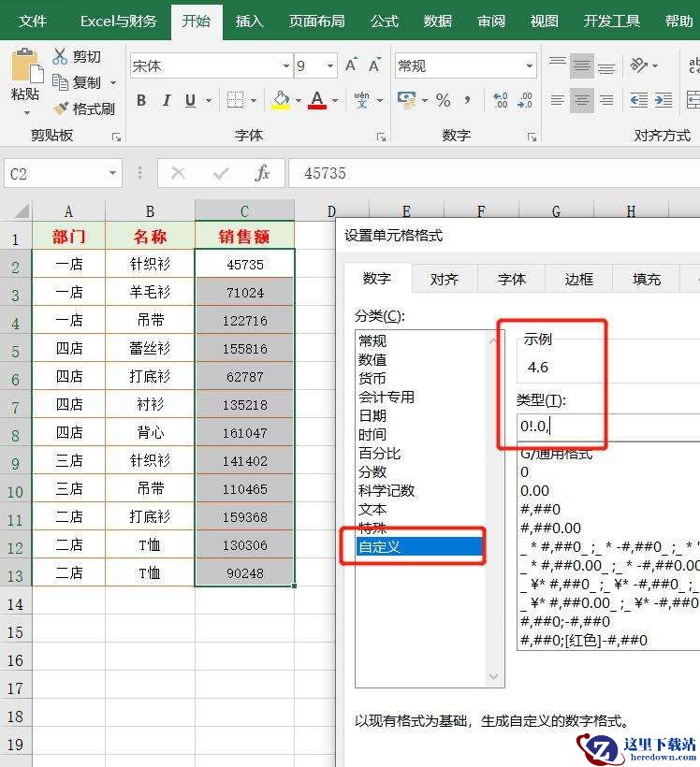Open the number format dropdown 常规
This screenshot has width=700, height=767.
(529, 65)
